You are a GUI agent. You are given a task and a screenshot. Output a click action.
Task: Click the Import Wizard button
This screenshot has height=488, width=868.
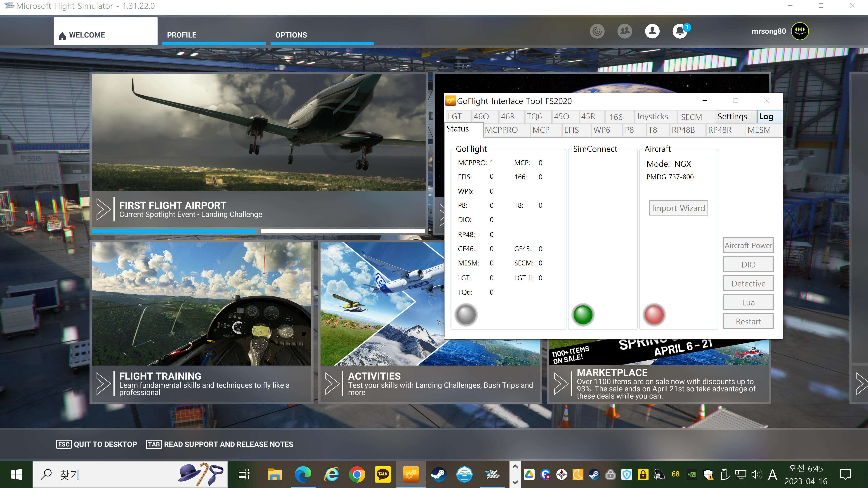pyautogui.click(x=678, y=208)
